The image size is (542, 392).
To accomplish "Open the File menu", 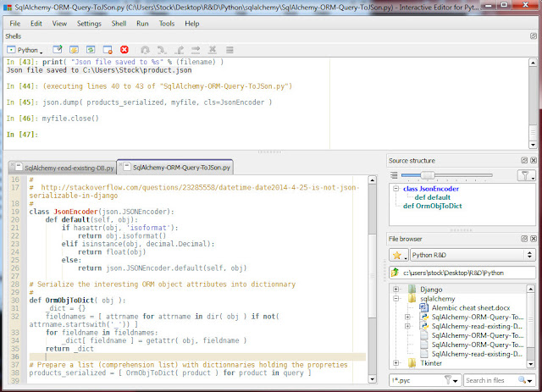I will pyautogui.click(x=15, y=24).
